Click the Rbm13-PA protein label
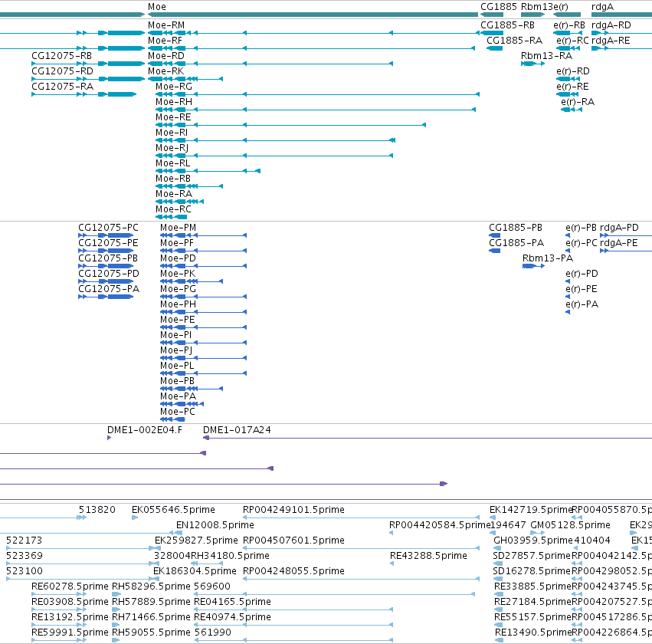The image size is (652, 644). (548, 258)
